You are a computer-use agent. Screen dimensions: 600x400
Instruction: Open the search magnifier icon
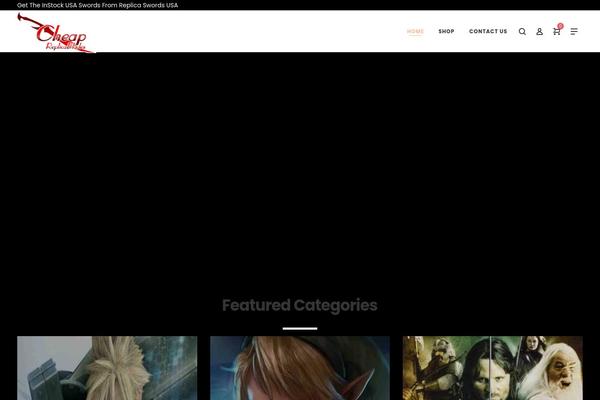pyautogui.click(x=522, y=31)
